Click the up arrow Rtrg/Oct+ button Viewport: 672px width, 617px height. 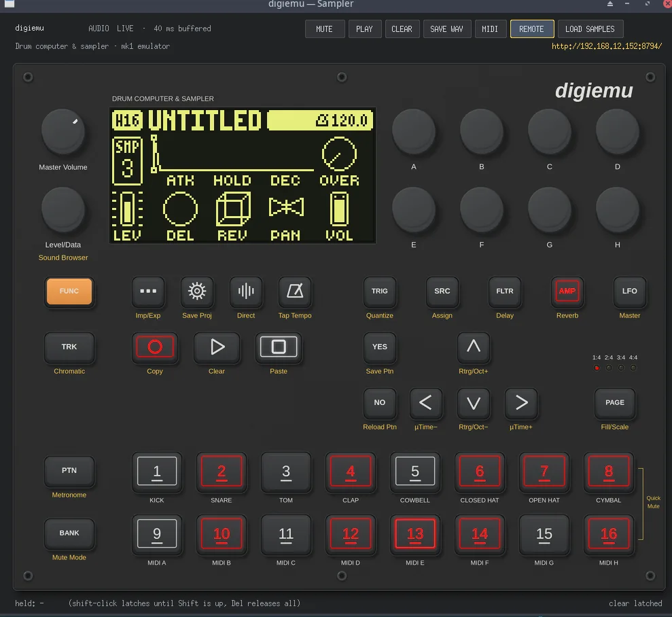pyautogui.click(x=474, y=347)
